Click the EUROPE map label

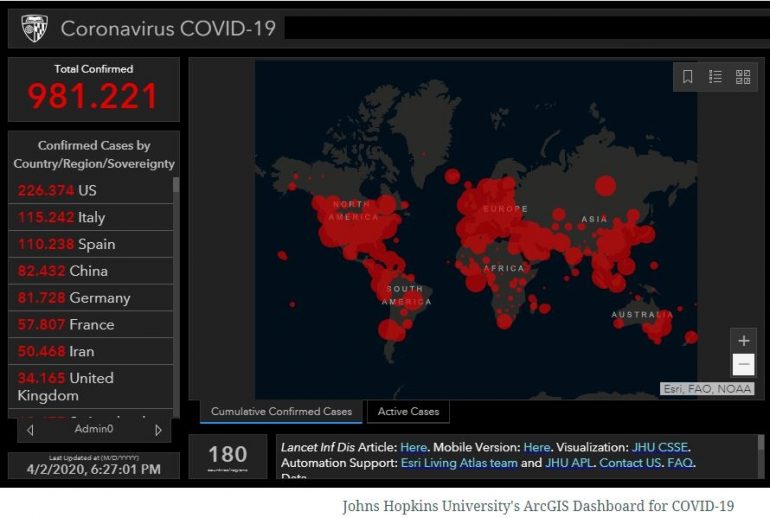505,209
